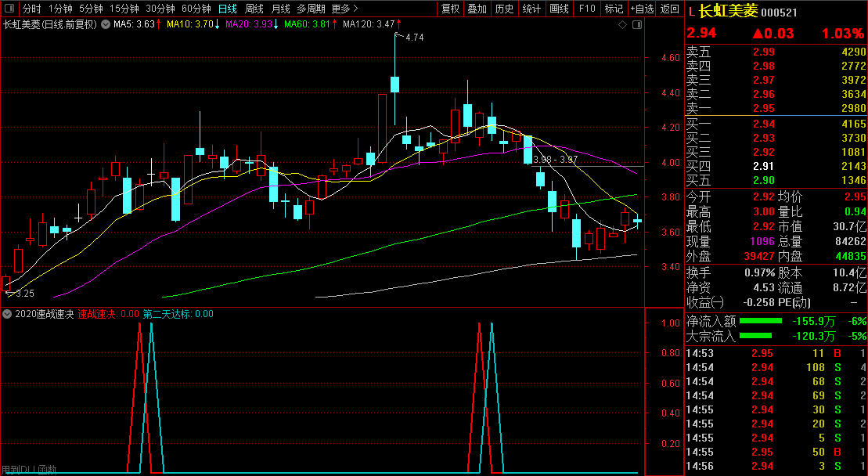Switch to 1分钟 period tab
The width and height of the screenshot is (868, 476).
(x=60, y=9)
